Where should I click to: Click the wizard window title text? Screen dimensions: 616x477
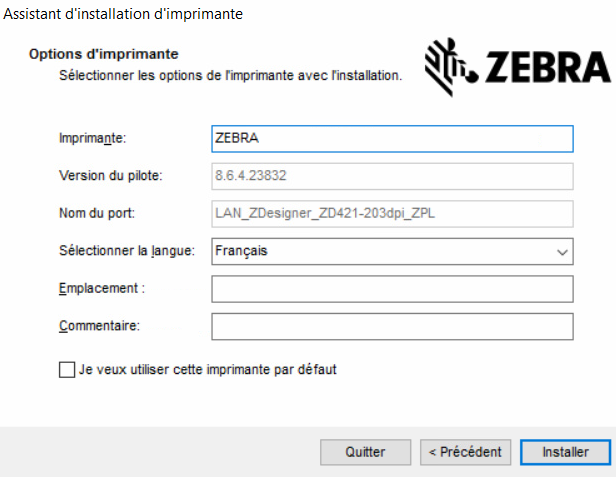(123, 14)
